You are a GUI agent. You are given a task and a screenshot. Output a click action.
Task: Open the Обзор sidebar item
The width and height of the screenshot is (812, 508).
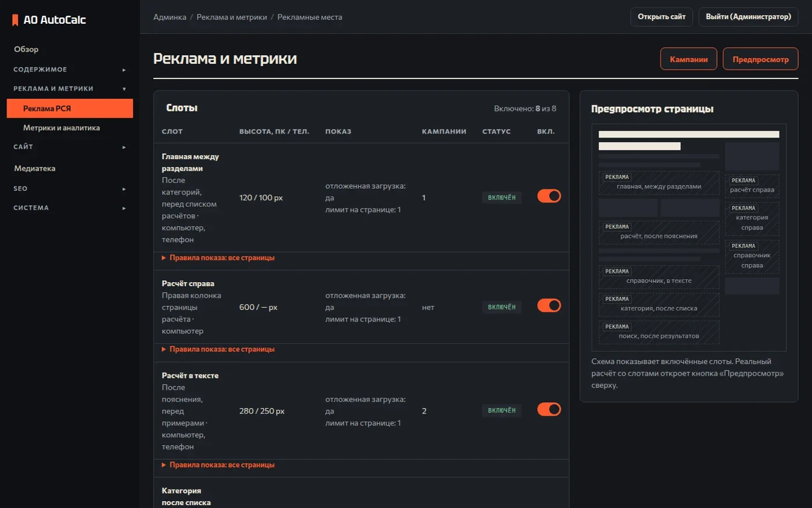(70, 49)
